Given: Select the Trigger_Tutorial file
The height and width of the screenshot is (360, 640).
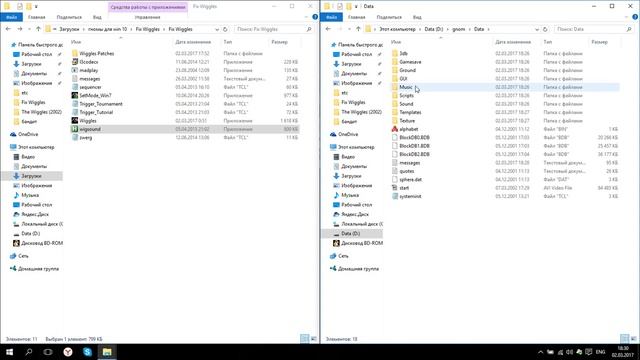Looking at the screenshot, I should click(x=96, y=112).
